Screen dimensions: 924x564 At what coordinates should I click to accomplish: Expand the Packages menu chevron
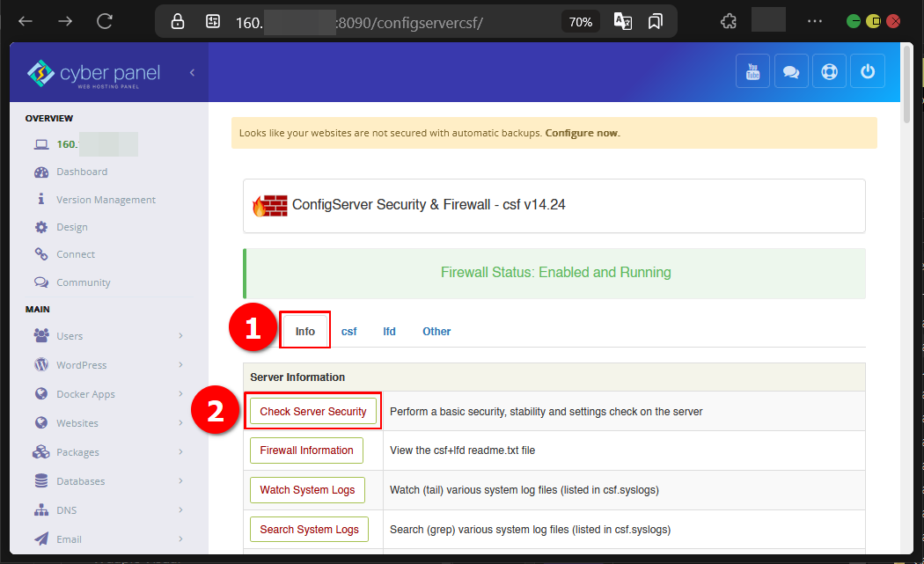pos(180,452)
